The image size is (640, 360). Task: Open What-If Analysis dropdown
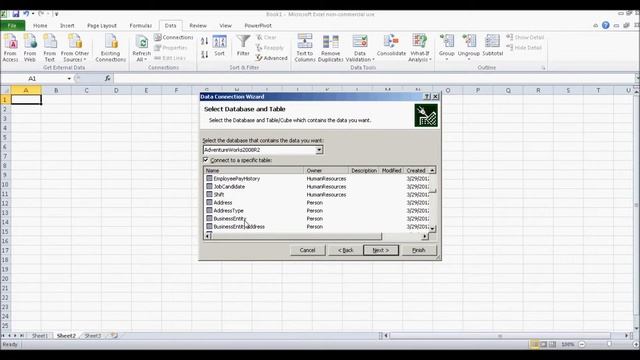420,56
